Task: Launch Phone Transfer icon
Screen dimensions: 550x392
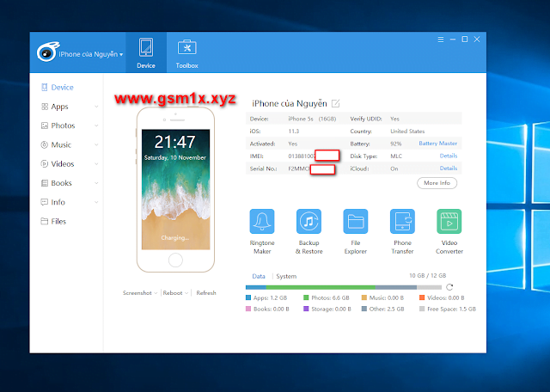Action: click(402, 222)
